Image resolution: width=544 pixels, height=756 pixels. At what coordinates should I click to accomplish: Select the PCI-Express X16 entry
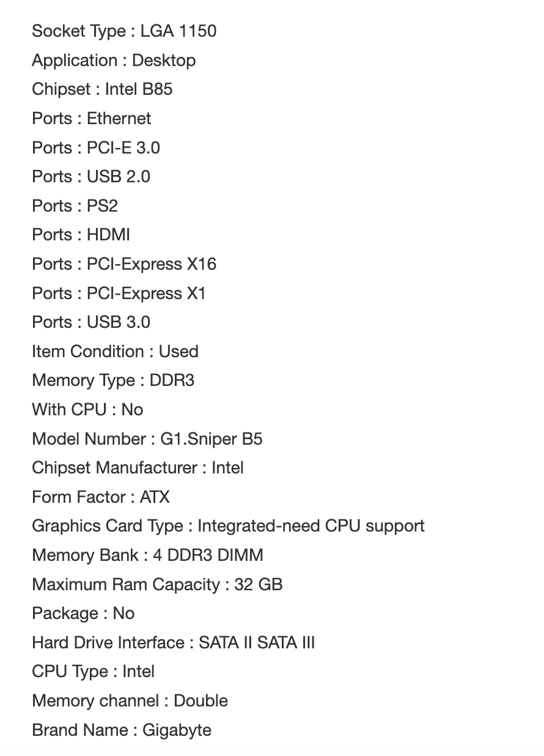[124, 264]
